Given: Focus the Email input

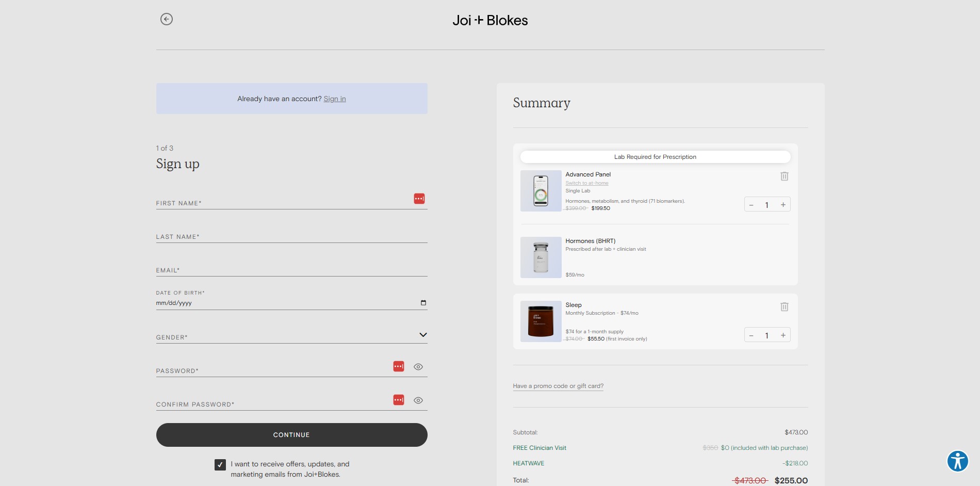Looking at the screenshot, I should (x=291, y=268).
